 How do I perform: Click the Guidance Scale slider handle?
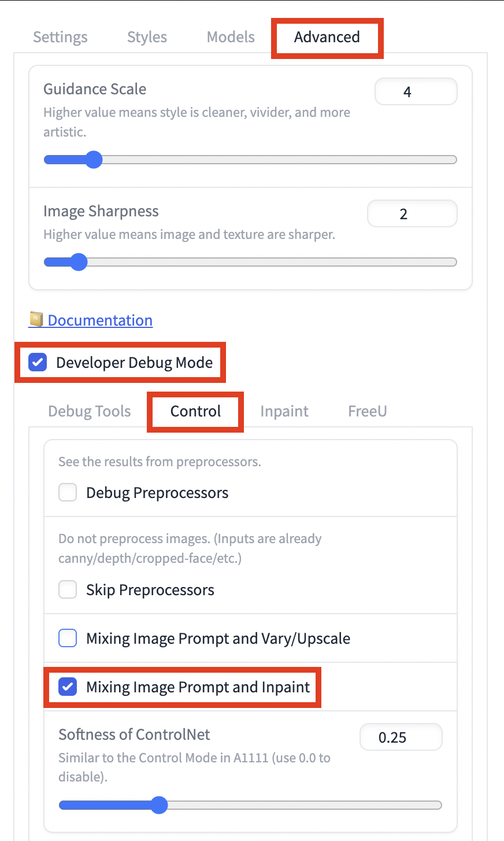[x=94, y=160]
